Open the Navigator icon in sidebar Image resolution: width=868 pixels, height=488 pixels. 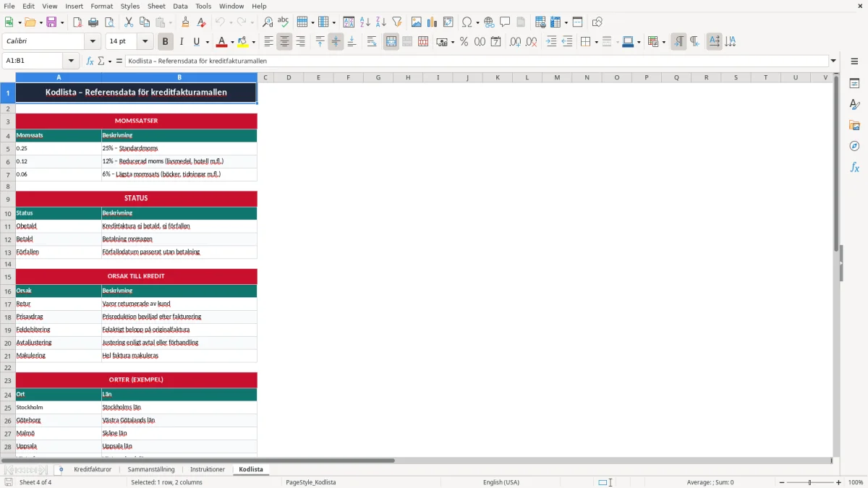854,147
